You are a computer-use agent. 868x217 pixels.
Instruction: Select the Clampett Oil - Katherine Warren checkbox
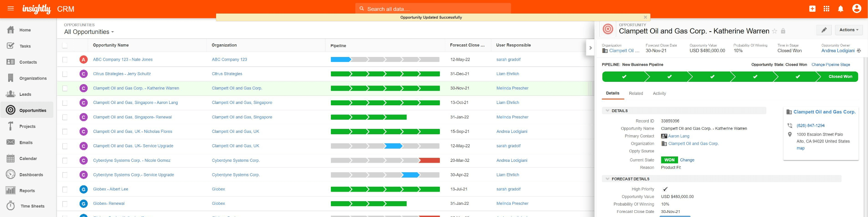point(65,88)
